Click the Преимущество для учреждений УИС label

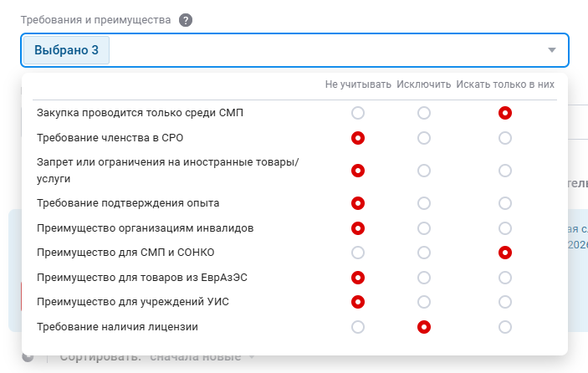(x=133, y=302)
